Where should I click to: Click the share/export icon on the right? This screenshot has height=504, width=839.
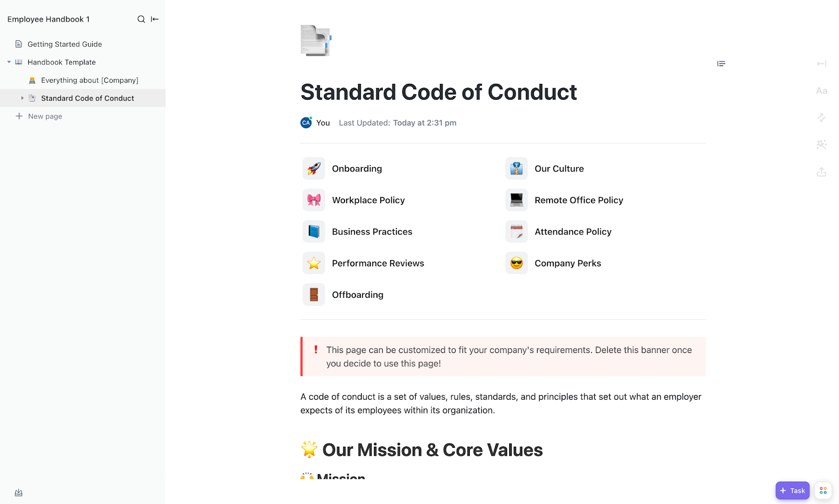pyautogui.click(x=821, y=172)
